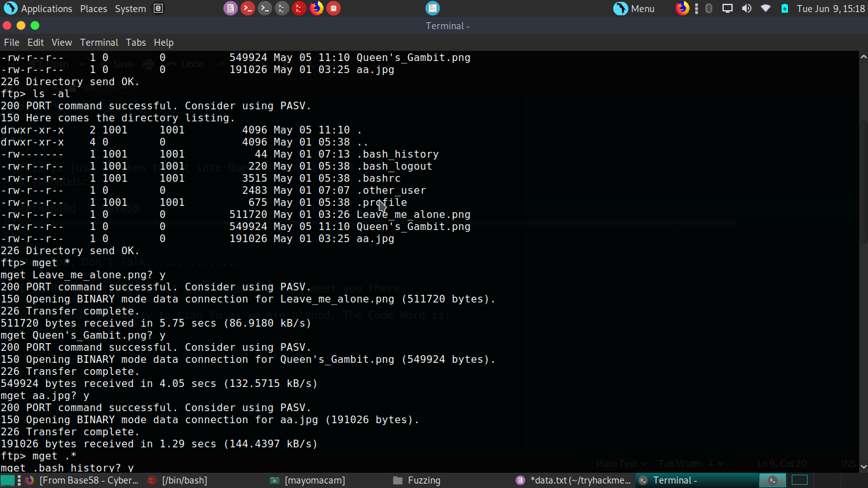Viewport: 868px width, 488px height.
Task: Click the notes icon in panel center
Action: click(x=432, y=8)
